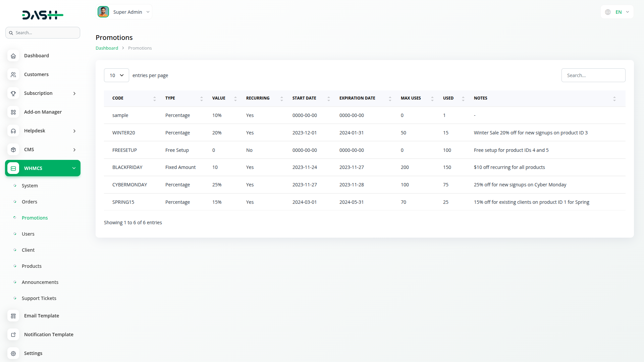Follow the Dashboard breadcrumb link
Screen dimensions: 644x362
(x=107, y=48)
